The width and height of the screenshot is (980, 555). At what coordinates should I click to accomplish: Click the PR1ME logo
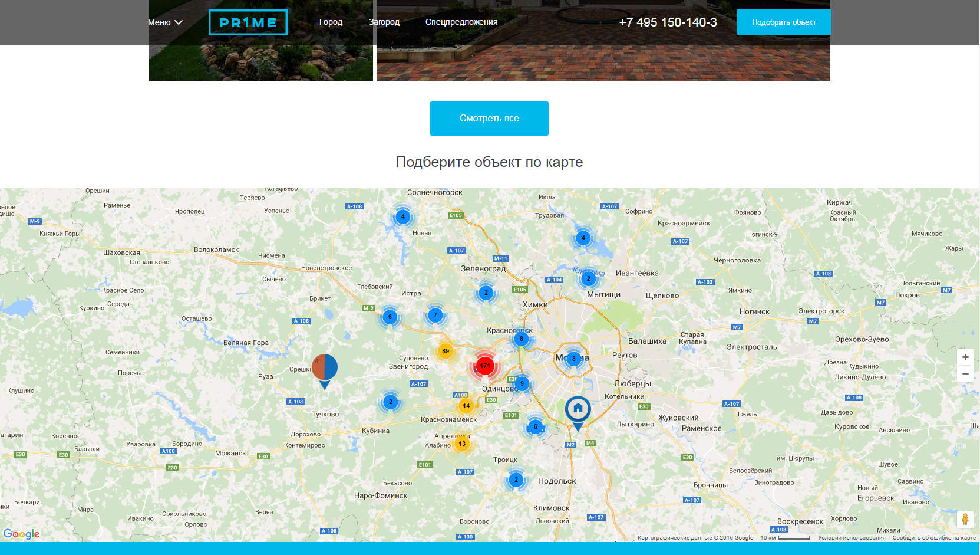[248, 22]
